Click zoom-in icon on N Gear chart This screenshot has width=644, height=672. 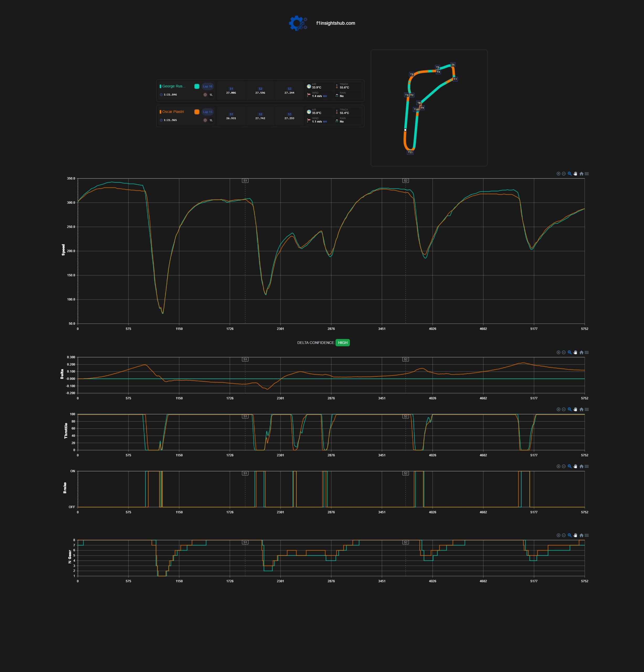pos(558,535)
